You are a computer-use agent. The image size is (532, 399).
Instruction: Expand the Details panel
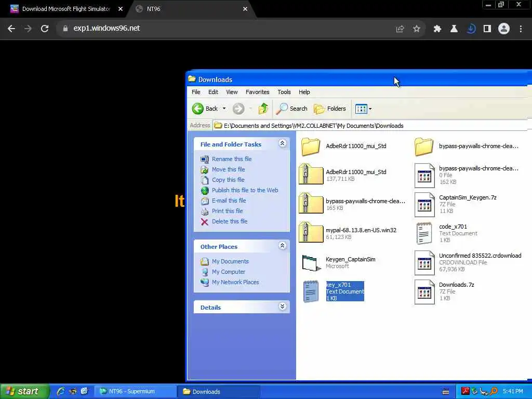coord(282,307)
